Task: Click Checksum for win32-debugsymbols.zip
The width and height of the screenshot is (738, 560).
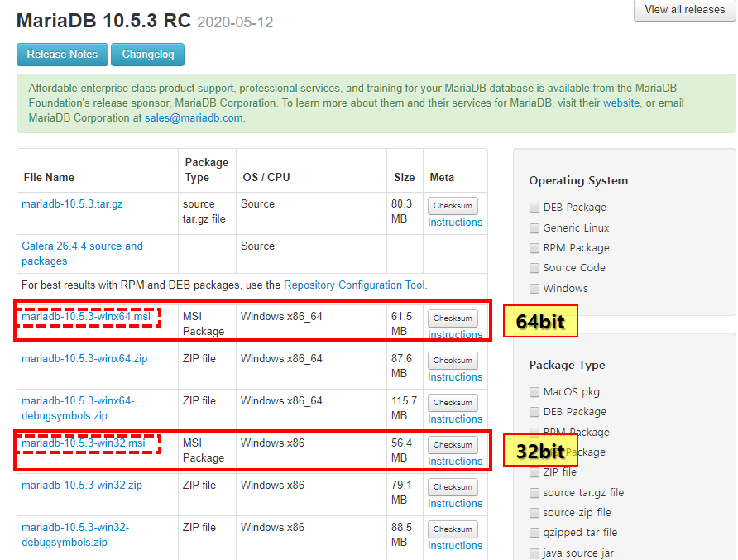Action: tap(453, 529)
